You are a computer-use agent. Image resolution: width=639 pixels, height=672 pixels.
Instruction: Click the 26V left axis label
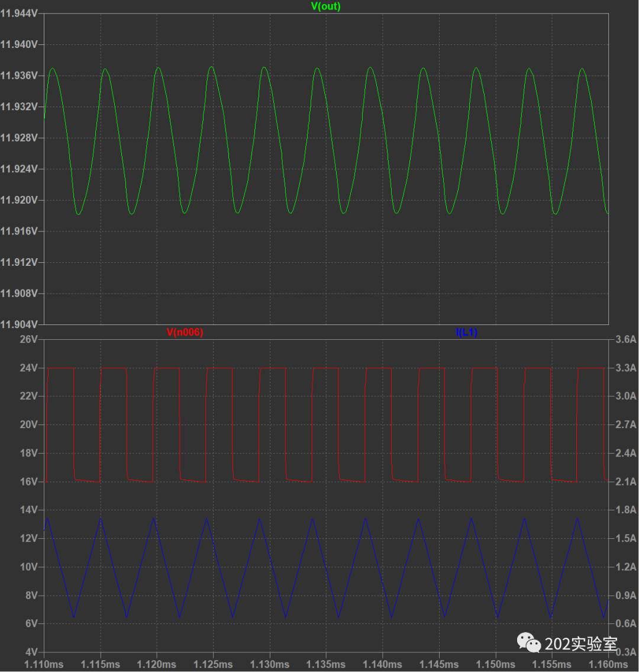pyautogui.click(x=28, y=339)
